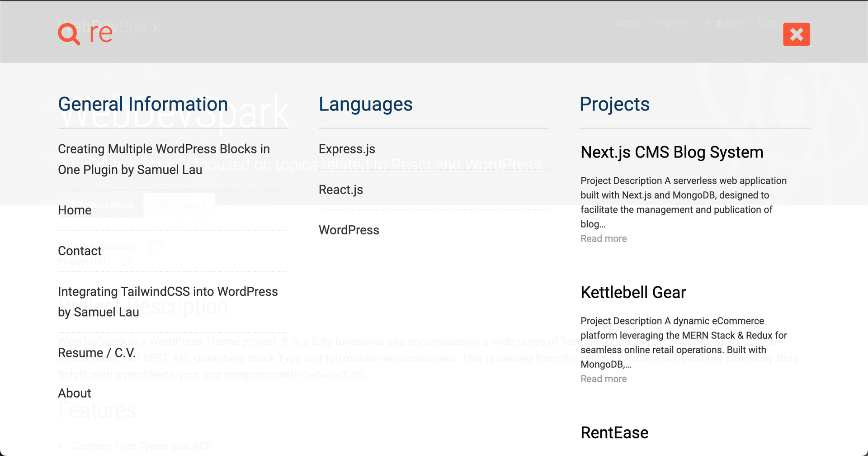Select React.js under Languages
The width and height of the screenshot is (868, 456).
click(341, 190)
